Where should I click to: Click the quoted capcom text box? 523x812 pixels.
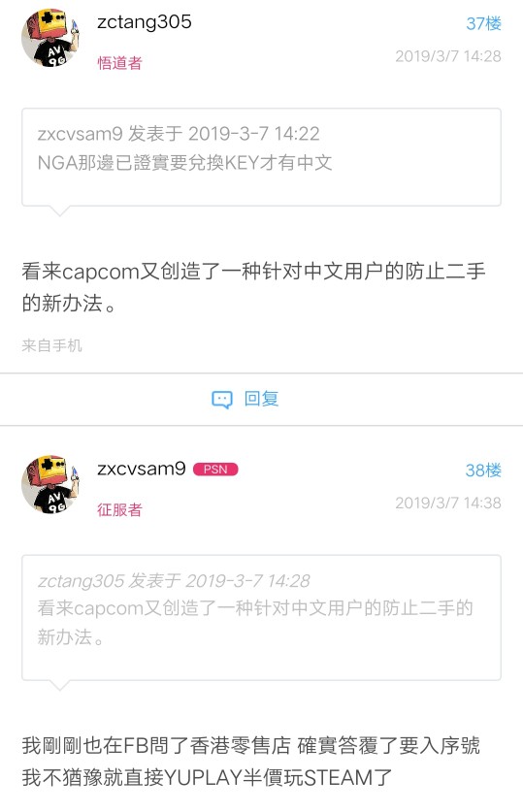tap(262, 617)
